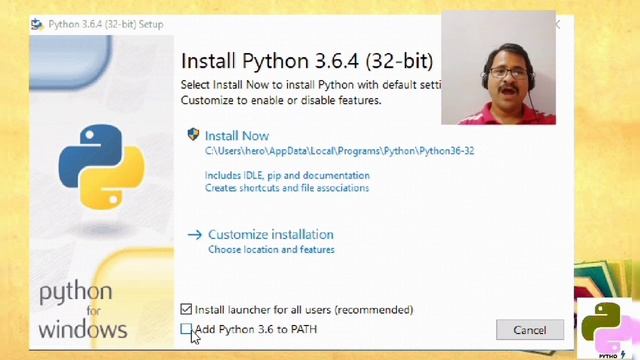The image size is (640, 360).
Task: Click the webcam overlay video thumbnail
Action: pyautogui.click(x=498, y=68)
